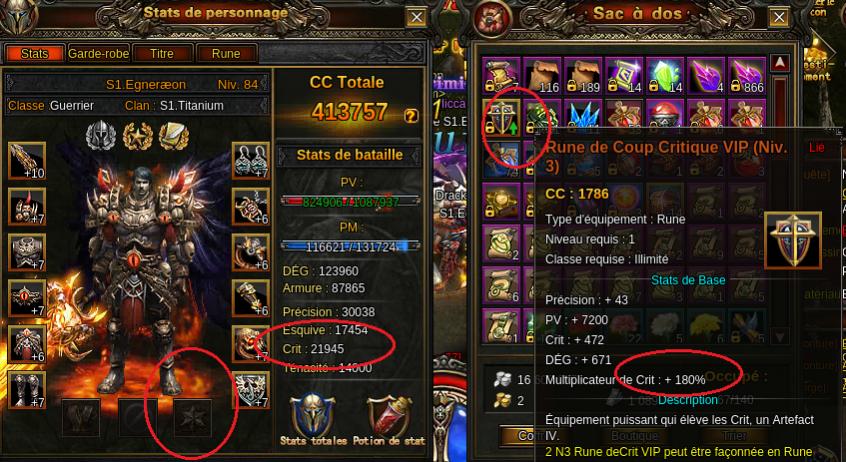Select the earrings +7 equipment slot
This screenshot has width=846, height=462.
(251, 160)
